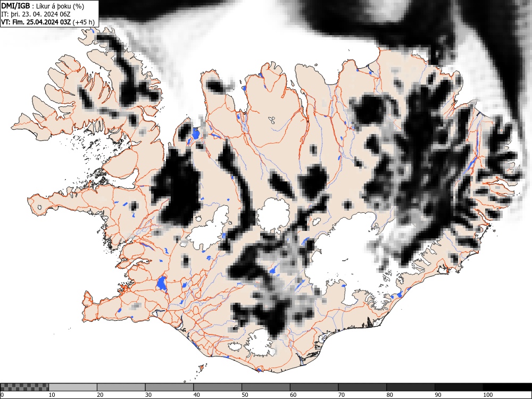Select the 50–60 gray legend swatch

(x=265, y=387)
